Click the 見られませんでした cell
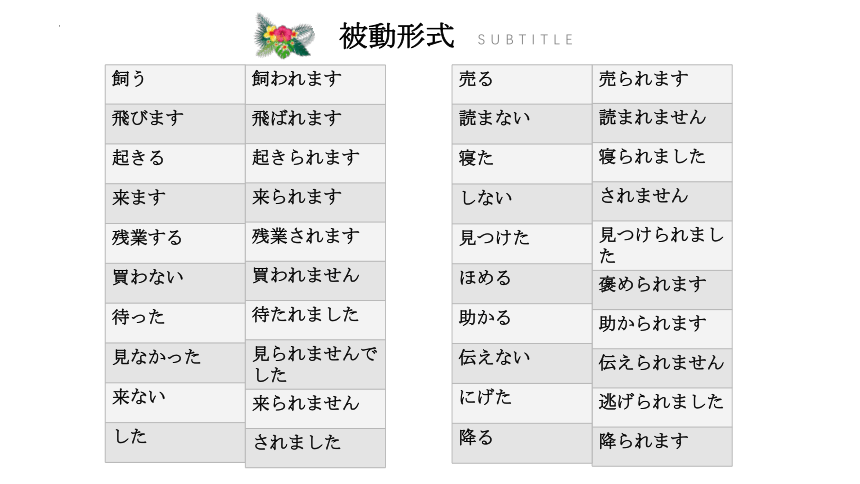This screenshot has width=860, height=484. [315, 364]
